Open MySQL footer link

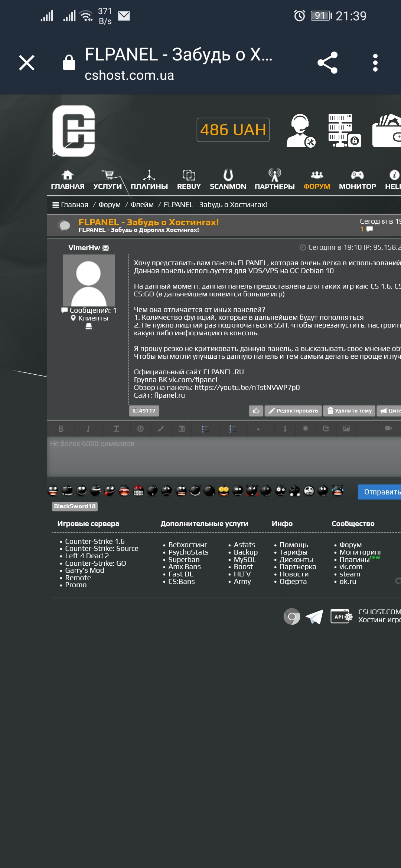[x=245, y=559]
